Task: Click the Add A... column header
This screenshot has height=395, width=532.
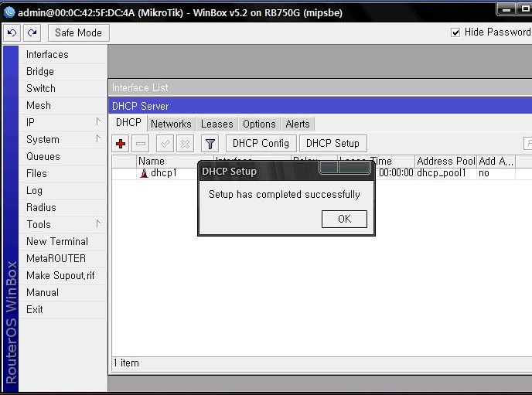Action: 496,161
